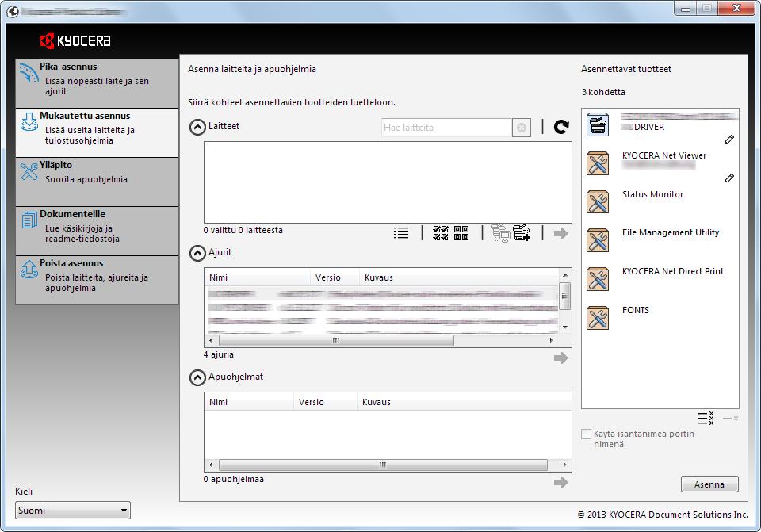This screenshot has width=761, height=532.
Task: Click the Ajurit vertical scrollbar thumb
Action: (565, 295)
